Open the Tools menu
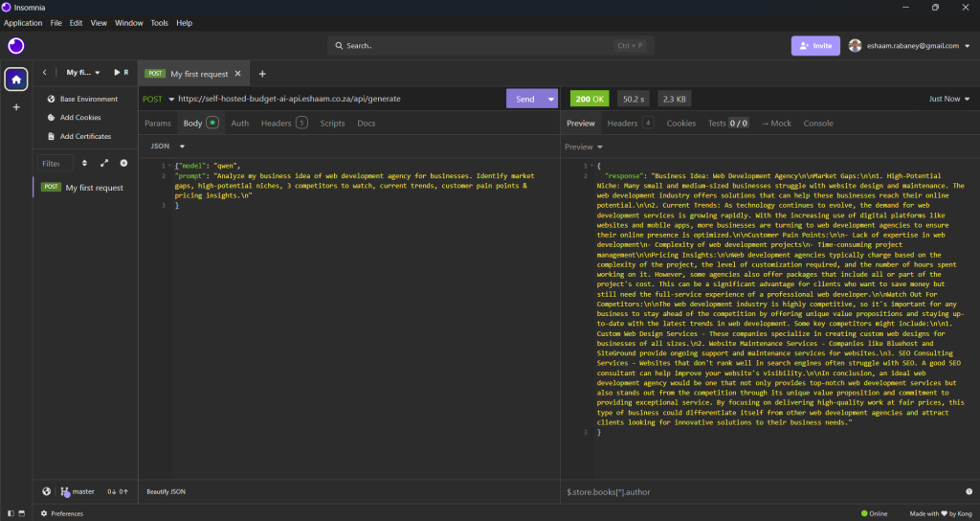This screenshot has height=521, width=980. (x=159, y=22)
